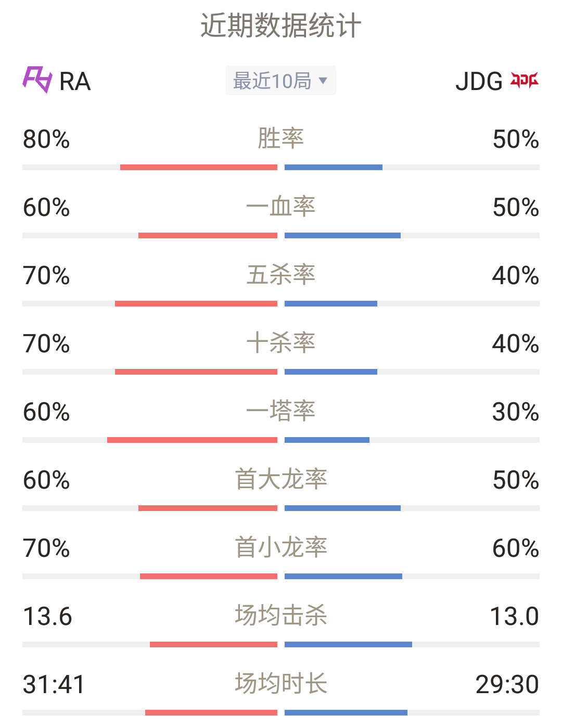562x728 pixels.
Task: Click the 近期数据统计 heading
Action: [281, 25]
